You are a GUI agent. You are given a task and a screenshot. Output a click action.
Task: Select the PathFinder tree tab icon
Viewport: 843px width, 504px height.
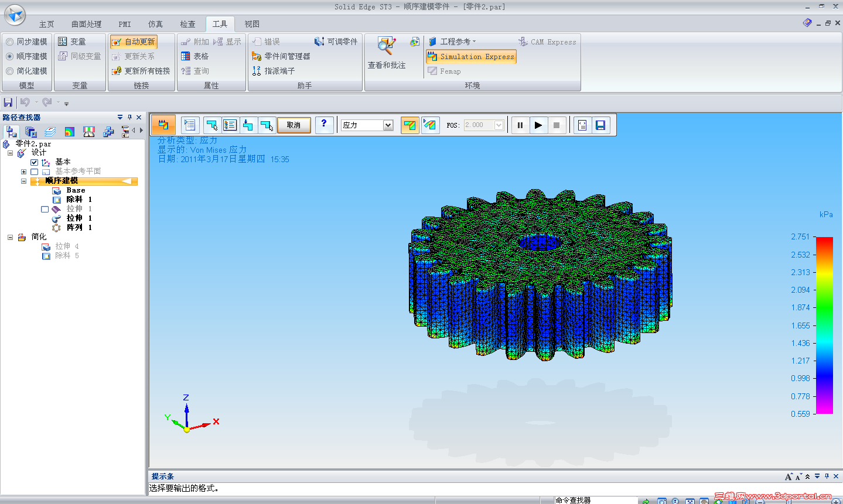pyautogui.click(x=12, y=132)
